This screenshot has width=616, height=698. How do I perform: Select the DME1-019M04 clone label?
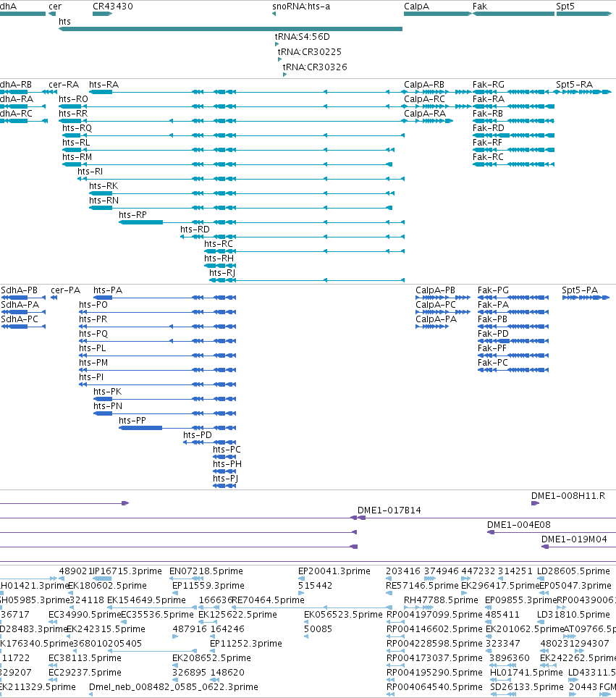click(x=574, y=539)
